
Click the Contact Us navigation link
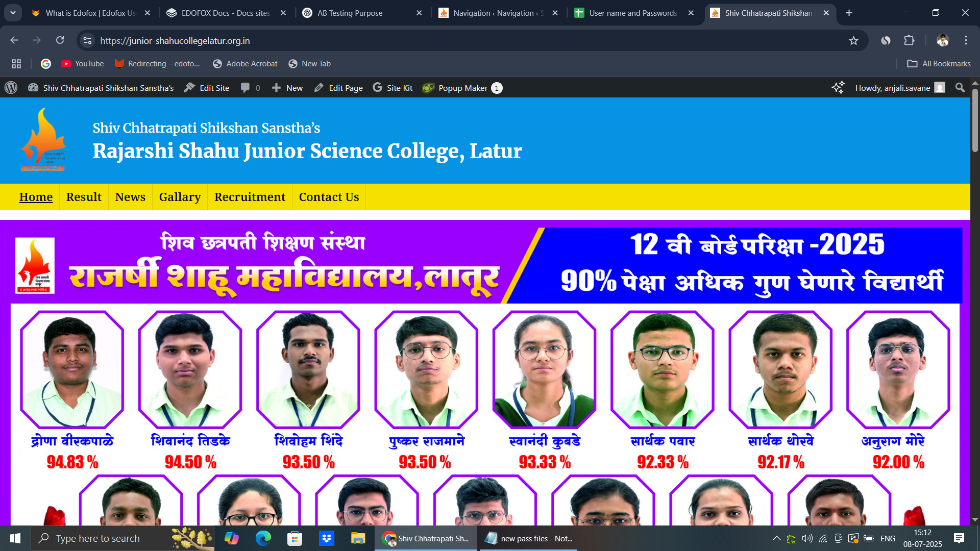coord(329,197)
